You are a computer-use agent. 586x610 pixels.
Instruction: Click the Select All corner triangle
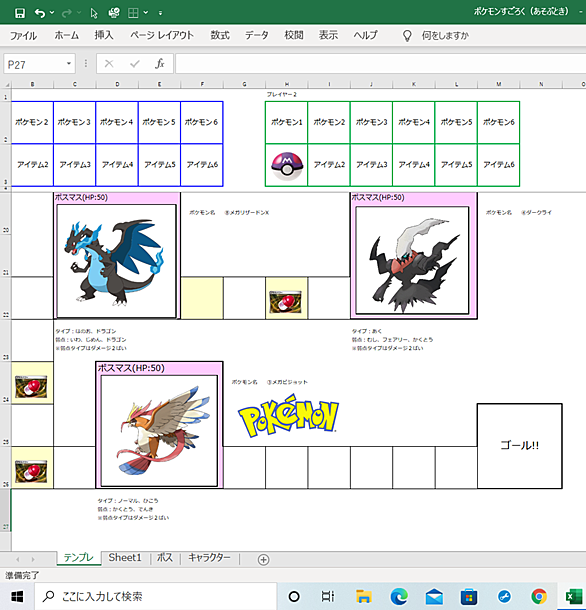pyautogui.click(x=6, y=84)
